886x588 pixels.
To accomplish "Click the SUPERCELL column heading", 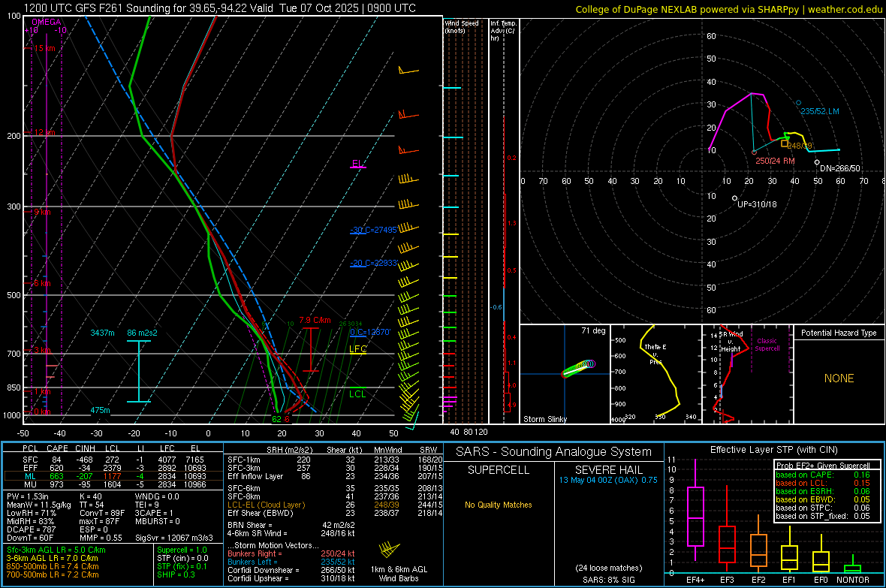I will [x=499, y=470].
